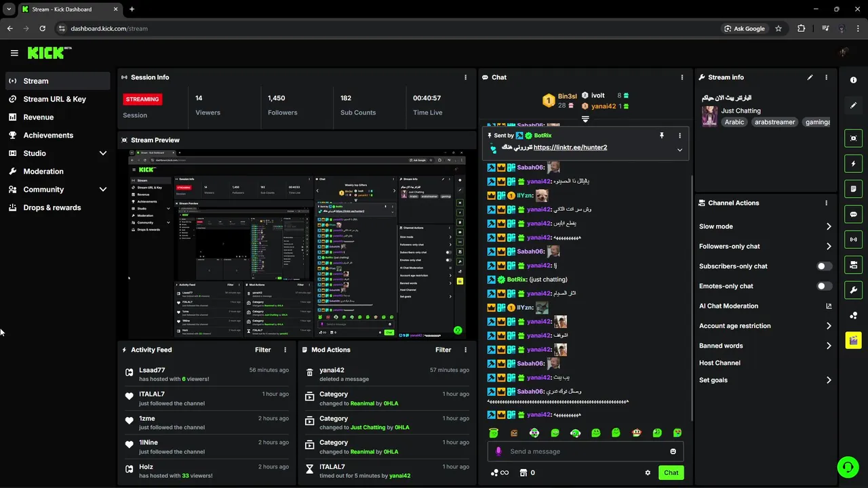
Task: Bookmark this page with the star icon
Action: pos(778,28)
